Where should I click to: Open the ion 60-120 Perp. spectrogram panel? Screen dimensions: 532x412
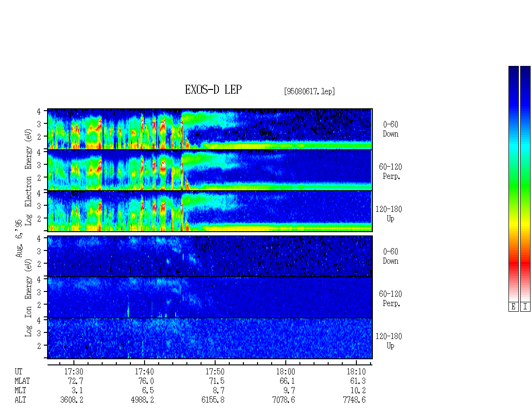click(210, 297)
